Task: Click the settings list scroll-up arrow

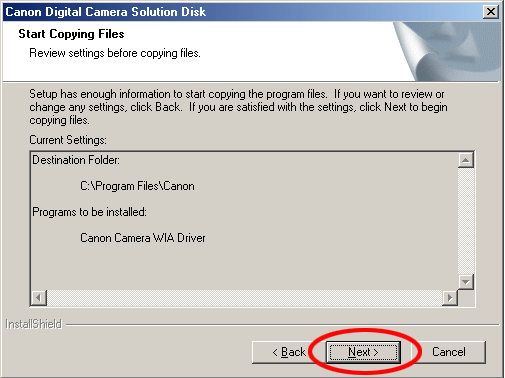Action: coord(466,160)
